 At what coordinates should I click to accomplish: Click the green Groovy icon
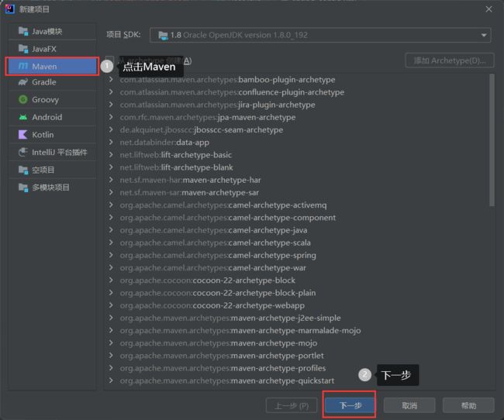pos(23,100)
